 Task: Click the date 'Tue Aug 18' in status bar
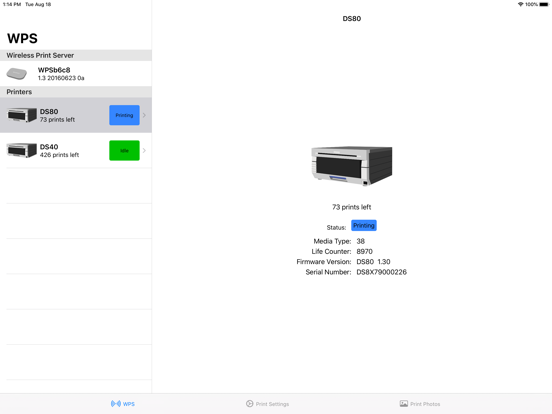pos(38,4)
